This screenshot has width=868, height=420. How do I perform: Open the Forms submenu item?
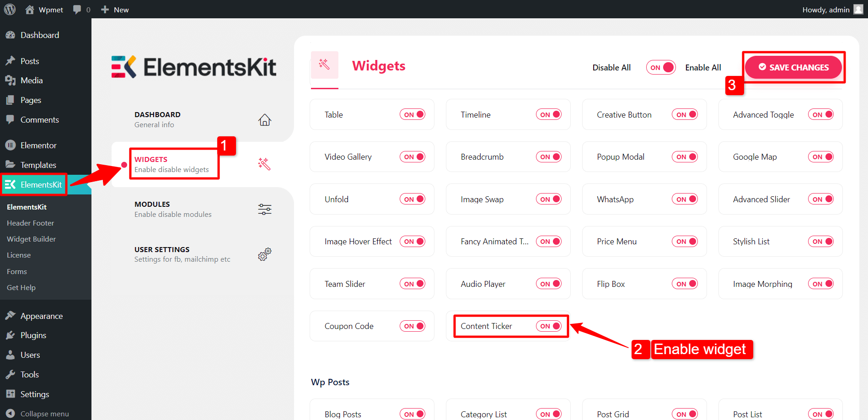[17, 271]
